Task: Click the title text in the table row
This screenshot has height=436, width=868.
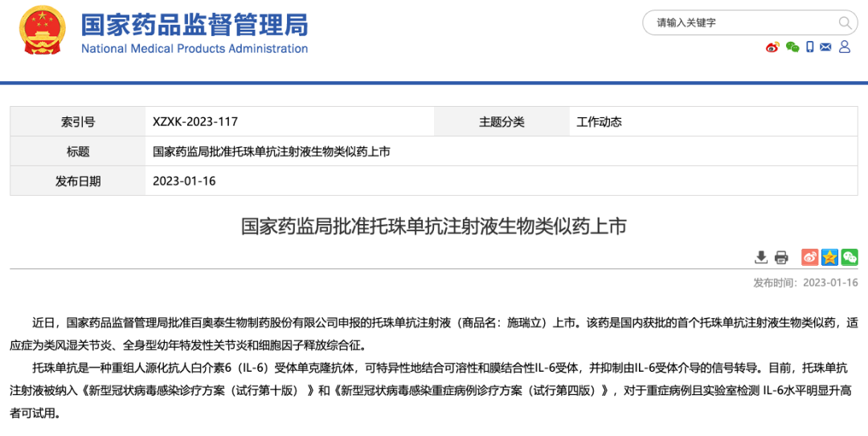Action: [272, 151]
